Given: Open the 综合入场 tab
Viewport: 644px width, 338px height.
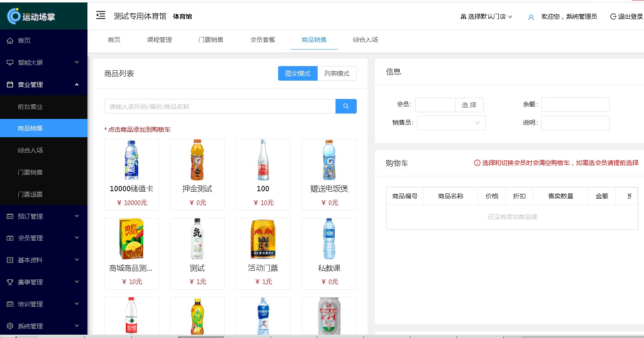Looking at the screenshot, I should click(366, 40).
